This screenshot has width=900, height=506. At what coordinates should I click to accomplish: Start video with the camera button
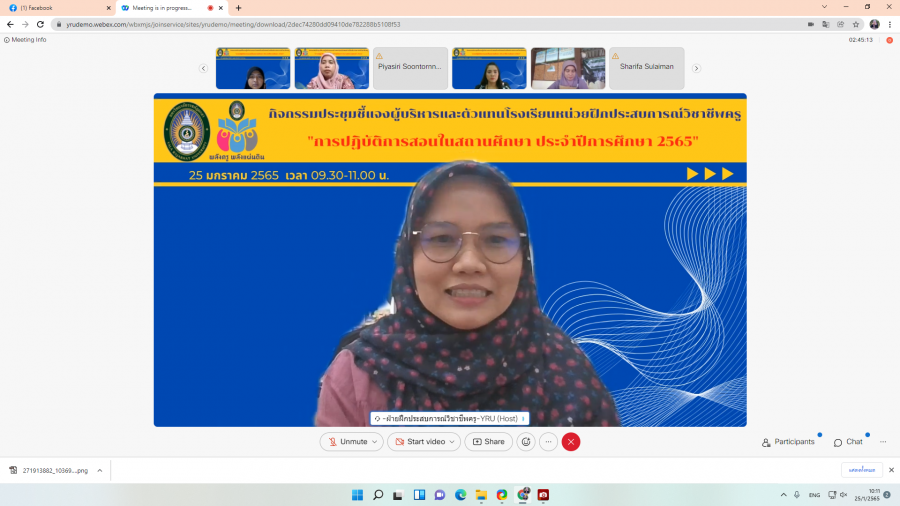pyautogui.click(x=417, y=442)
